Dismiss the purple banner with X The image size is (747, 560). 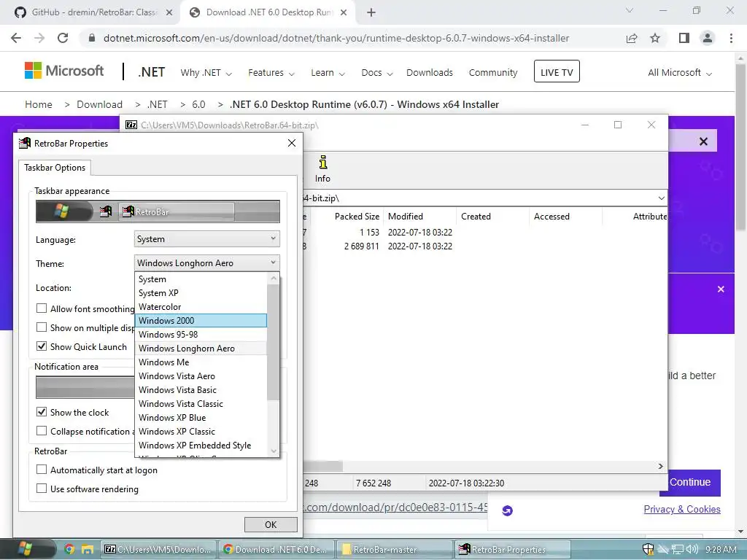703,141
